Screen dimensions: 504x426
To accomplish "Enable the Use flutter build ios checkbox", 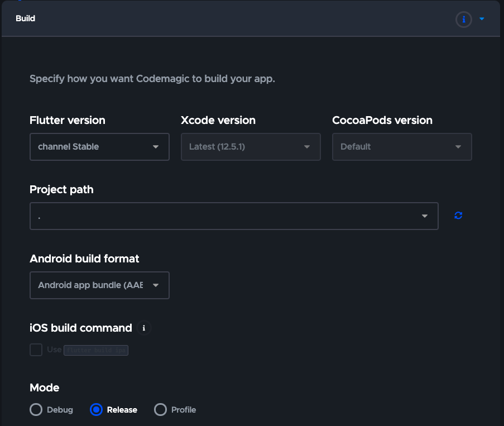I will click(36, 350).
